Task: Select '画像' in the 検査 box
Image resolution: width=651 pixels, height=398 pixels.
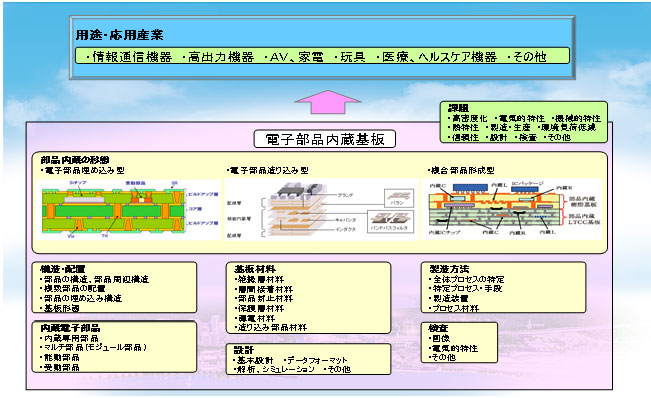Action: pyautogui.click(x=441, y=338)
